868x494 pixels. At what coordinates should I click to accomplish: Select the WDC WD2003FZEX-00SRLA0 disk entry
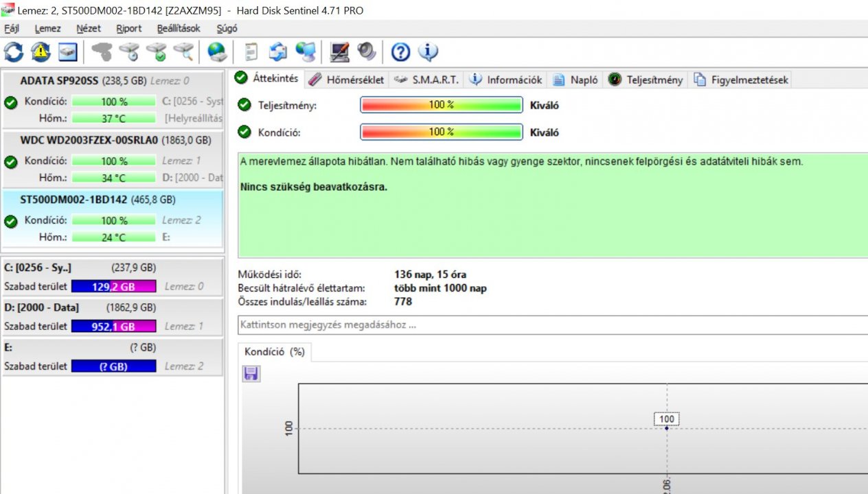[113, 158]
